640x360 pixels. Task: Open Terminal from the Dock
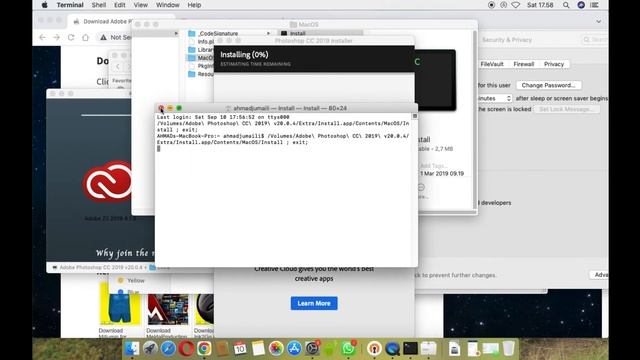point(410,349)
